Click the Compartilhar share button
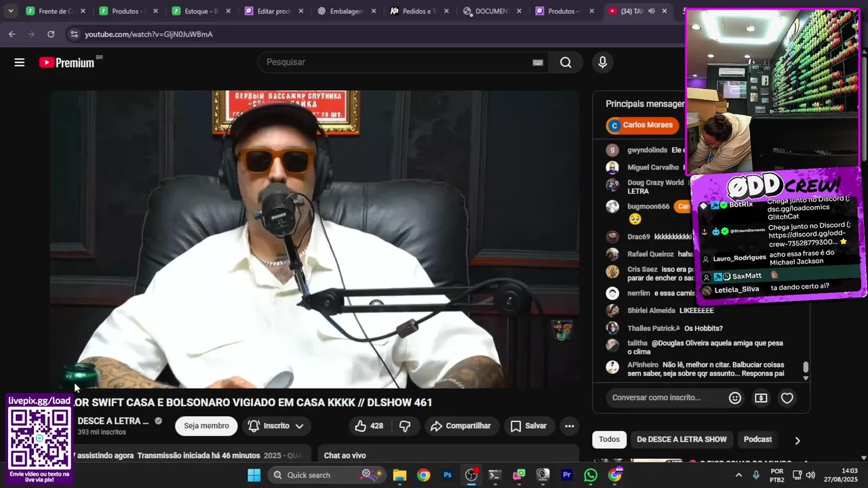868x488 pixels. [460, 426]
